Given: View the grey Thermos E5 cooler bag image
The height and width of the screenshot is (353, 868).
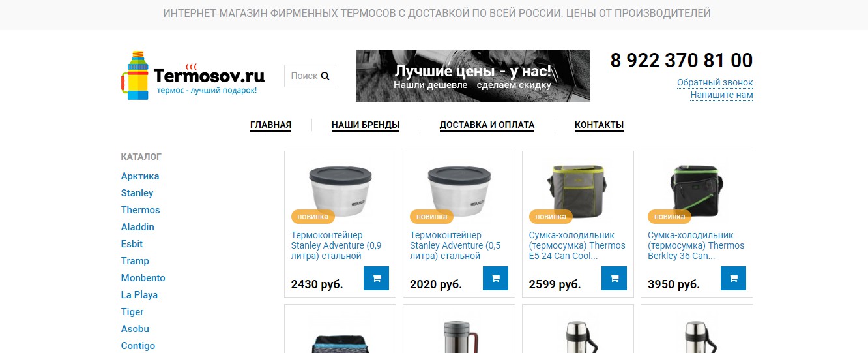Looking at the screenshot, I should pos(577,190).
